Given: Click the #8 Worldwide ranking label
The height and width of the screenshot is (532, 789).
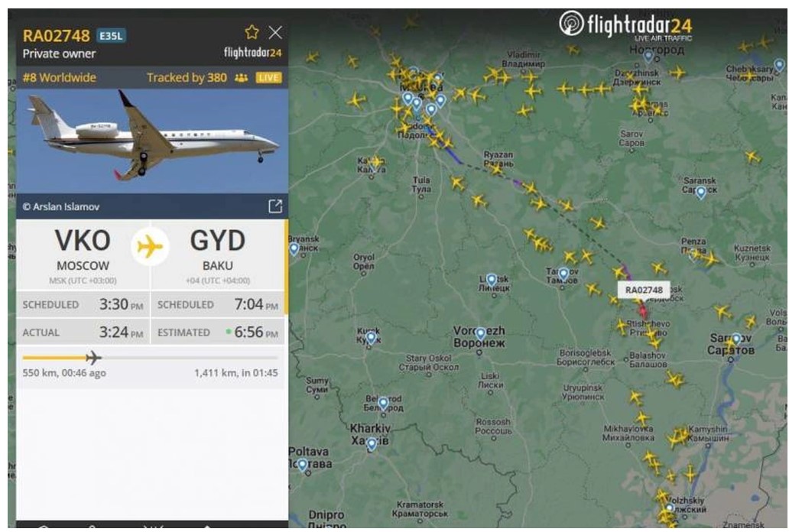Looking at the screenshot, I should point(60,78).
